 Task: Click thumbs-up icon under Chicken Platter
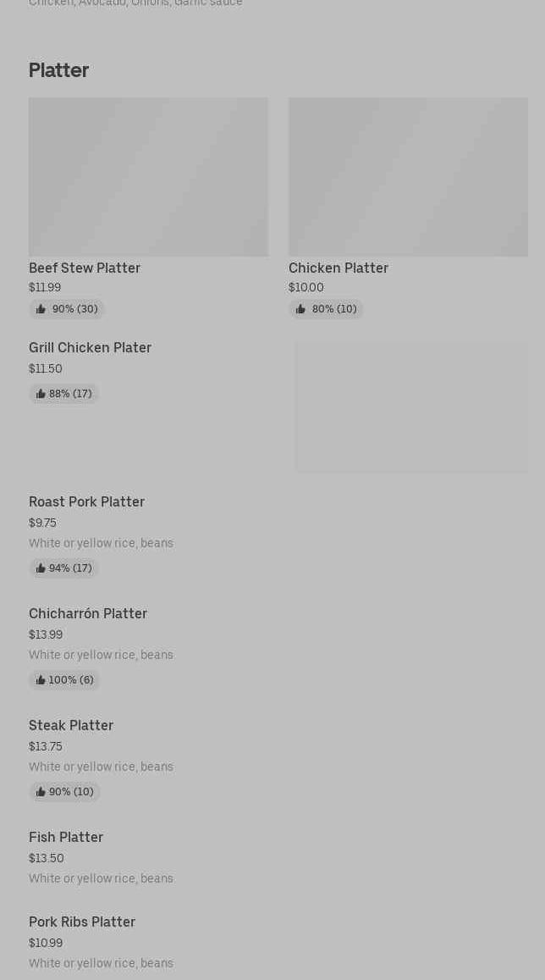coord(301,309)
